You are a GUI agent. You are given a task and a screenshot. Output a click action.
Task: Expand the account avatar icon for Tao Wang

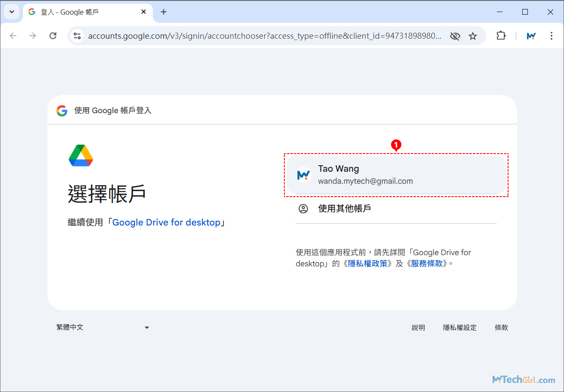[x=303, y=174]
